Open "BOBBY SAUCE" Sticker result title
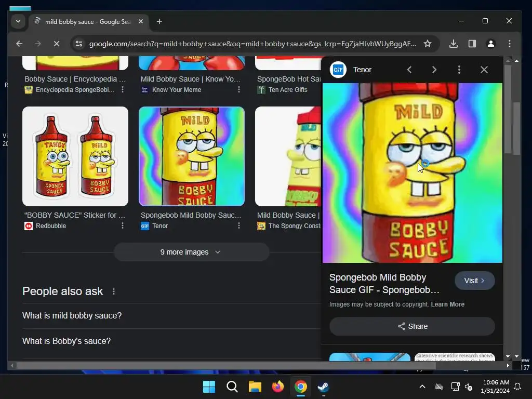Viewport: 532px width, 399px height. tap(75, 215)
